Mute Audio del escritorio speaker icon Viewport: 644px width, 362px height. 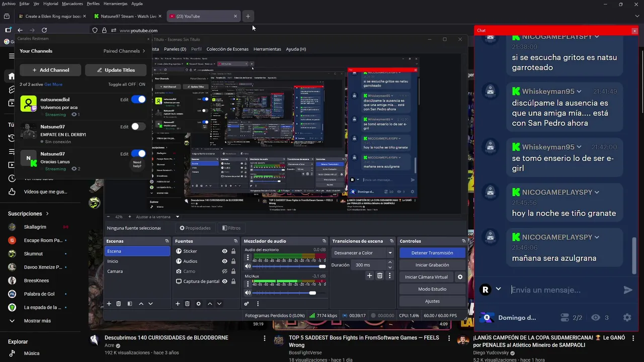pos(248,266)
